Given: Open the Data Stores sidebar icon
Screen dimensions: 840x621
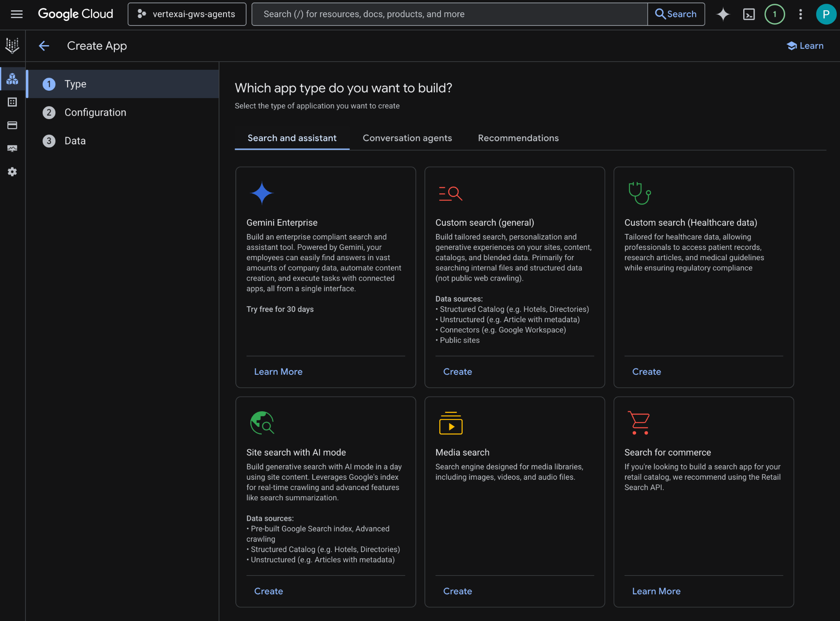Looking at the screenshot, I should coord(12,102).
